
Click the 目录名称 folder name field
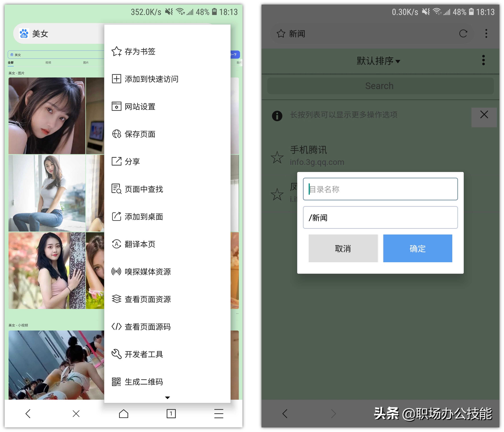(x=380, y=189)
